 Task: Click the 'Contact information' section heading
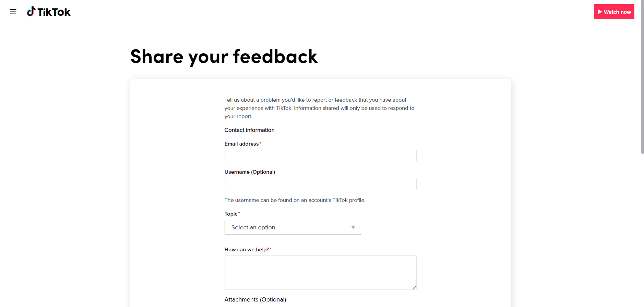pyautogui.click(x=249, y=130)
